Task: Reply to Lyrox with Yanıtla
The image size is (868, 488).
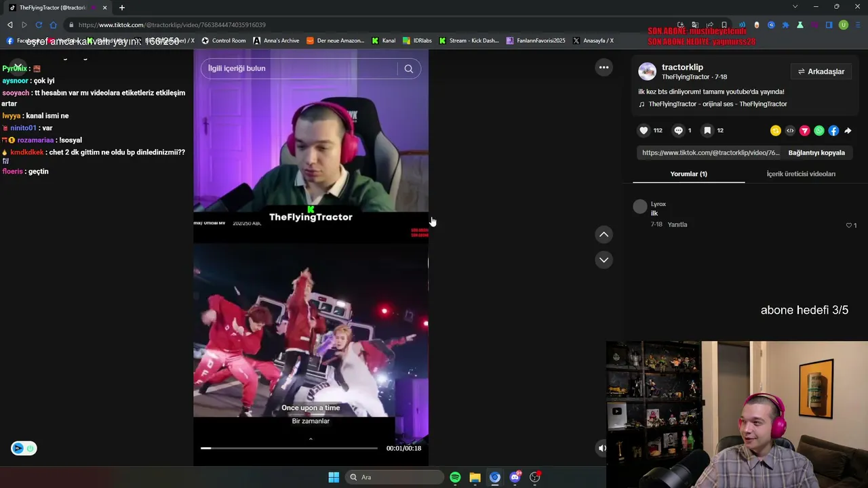Action: click(x=677, y=224)
